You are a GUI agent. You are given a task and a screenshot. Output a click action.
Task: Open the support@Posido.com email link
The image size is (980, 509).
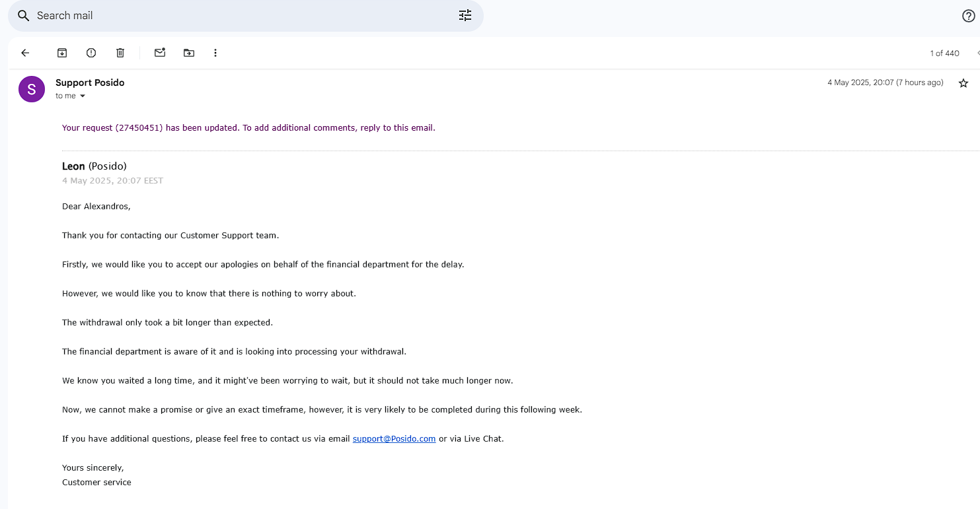[x=394, y=438]
